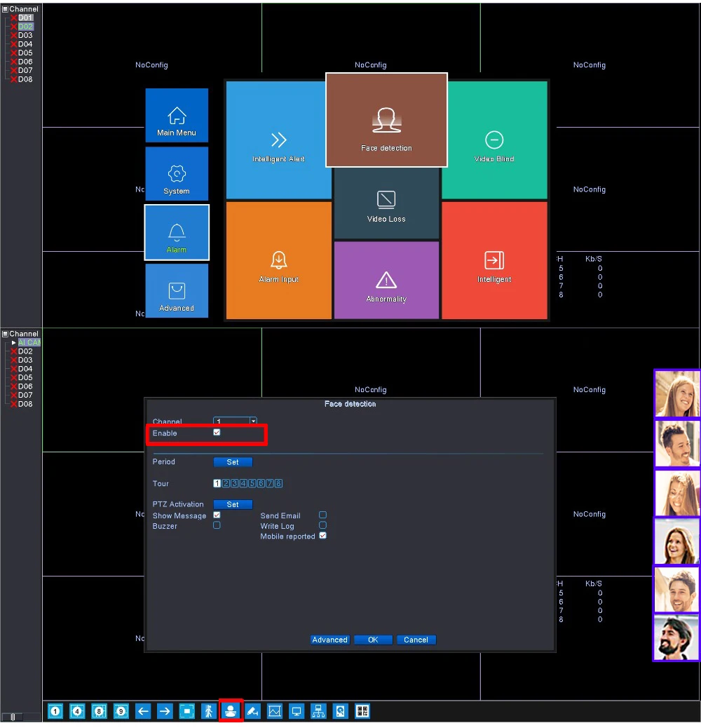Open the Advanced menu tile
Screen dimensions: 701x728
[x=176, y=290]
